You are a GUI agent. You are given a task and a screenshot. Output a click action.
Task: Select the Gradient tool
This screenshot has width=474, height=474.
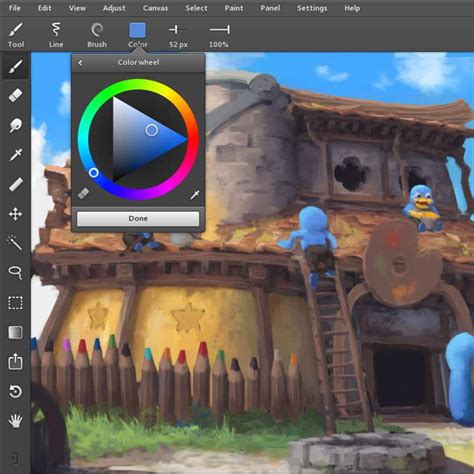pyautogui.click(x=15, y=332)
